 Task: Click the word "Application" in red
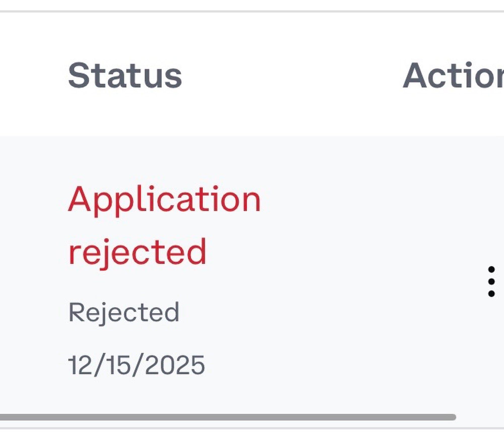[x=164, y=200]
